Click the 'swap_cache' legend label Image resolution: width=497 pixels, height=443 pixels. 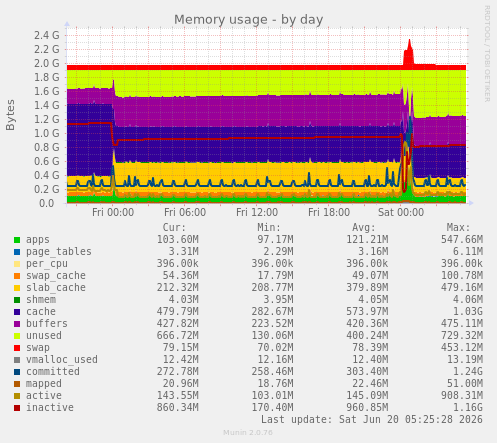pos(56,276)
